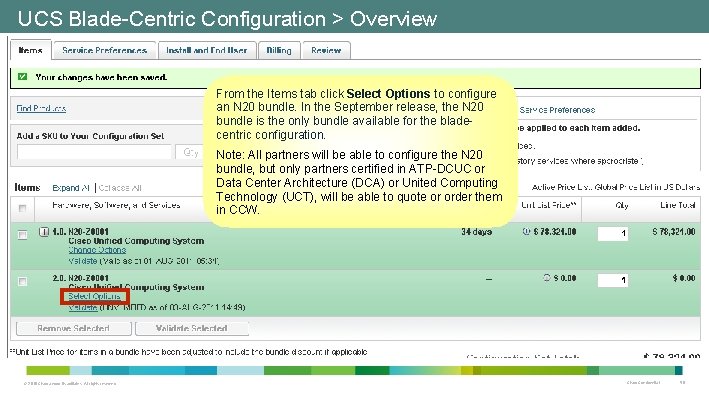Click quantity field for line 2.0

tap(613, 280)
